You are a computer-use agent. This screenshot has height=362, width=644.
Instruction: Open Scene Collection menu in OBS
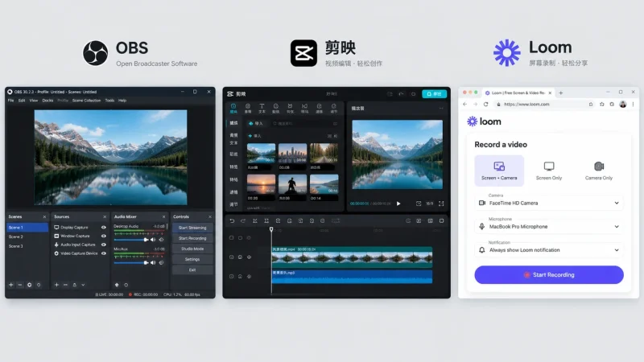coord(86,101)
